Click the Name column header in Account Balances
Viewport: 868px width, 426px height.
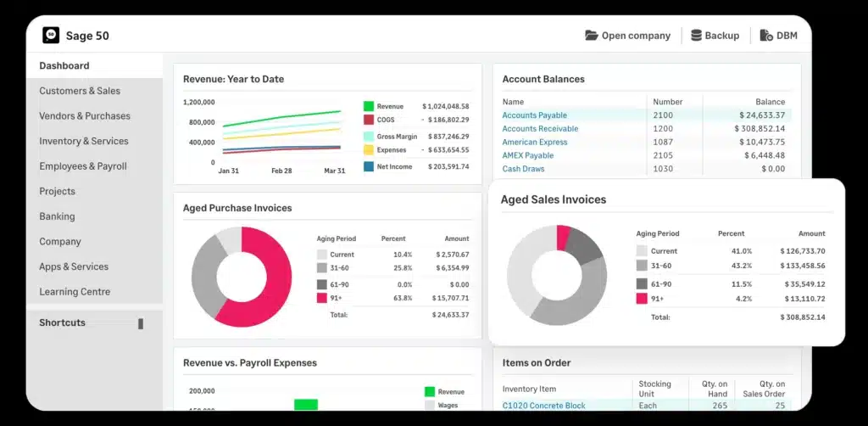click(513, 102)
